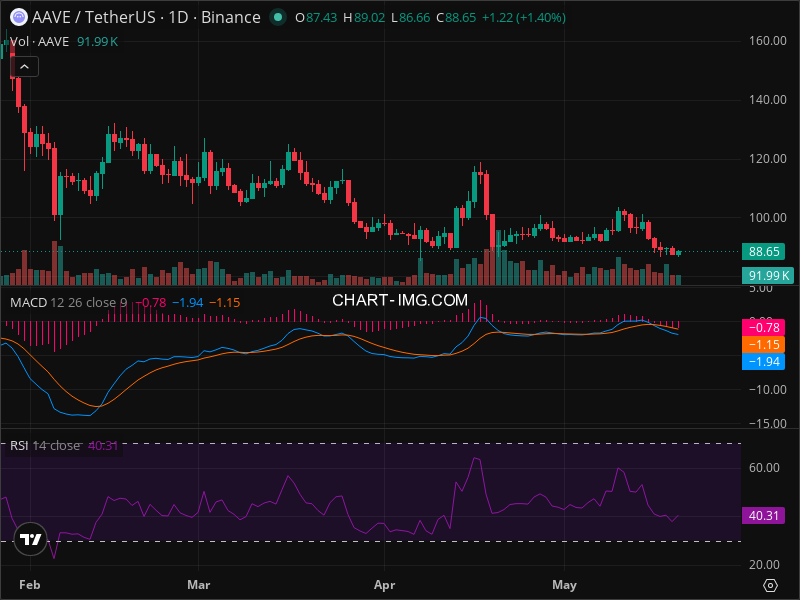800x600 pixels.
Task: Click the May label on time axis
Action: 564,585
